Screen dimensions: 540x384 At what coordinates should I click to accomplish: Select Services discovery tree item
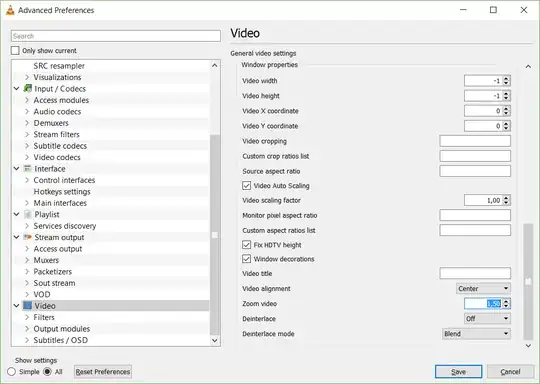(x=65, y=226)
